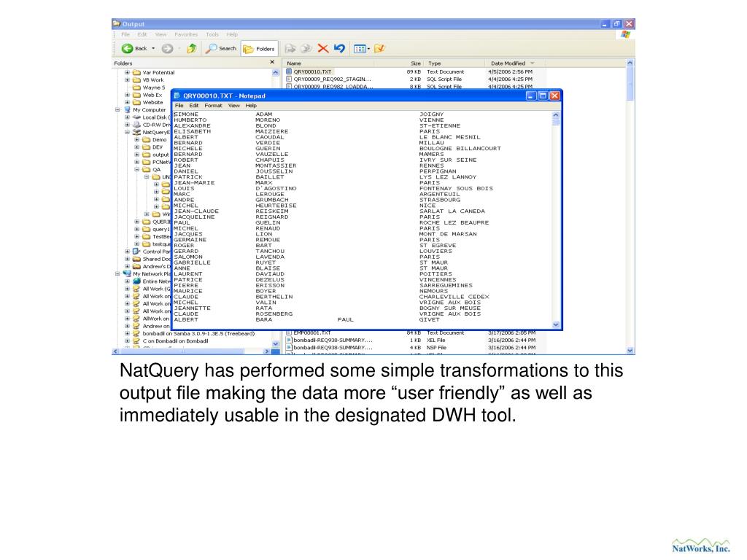Click the Notepad title bar icon
The width and height of the screenshot is (747, 560).
177,96
